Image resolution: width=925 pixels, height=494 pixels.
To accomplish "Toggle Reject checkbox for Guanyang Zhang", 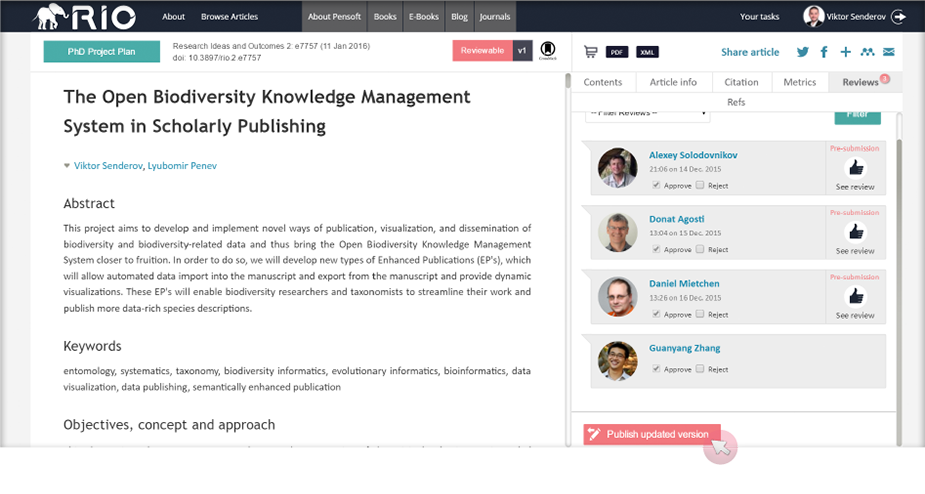I will pyautogui.click(x=700, y=369).
